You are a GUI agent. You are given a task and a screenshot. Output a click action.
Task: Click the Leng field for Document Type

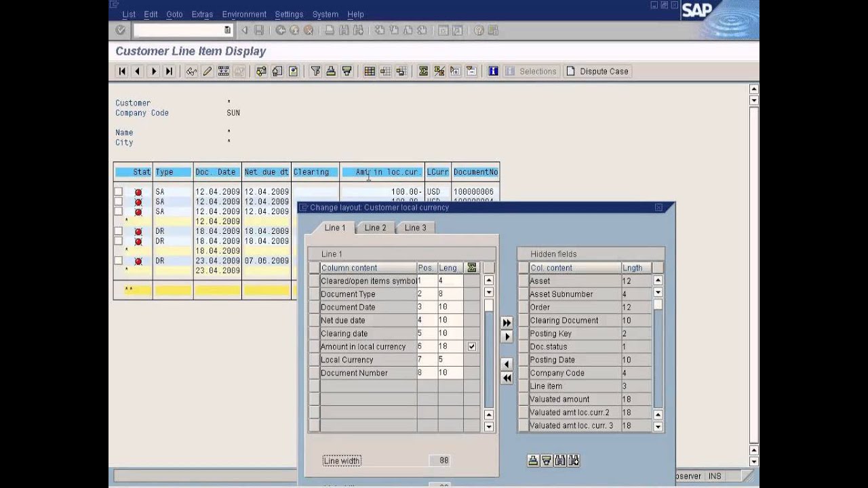tap(450, 294)
